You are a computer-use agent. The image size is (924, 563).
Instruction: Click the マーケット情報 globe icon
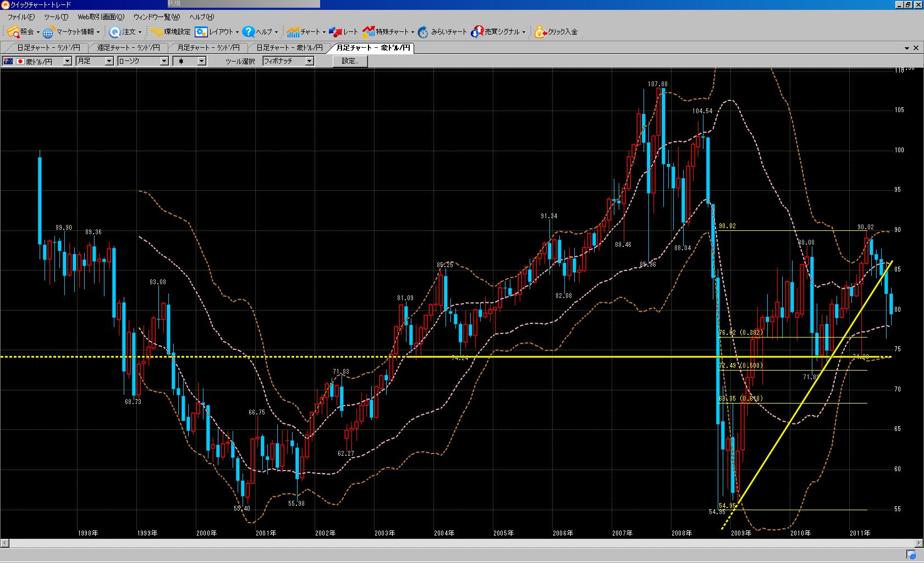point(49,32)
